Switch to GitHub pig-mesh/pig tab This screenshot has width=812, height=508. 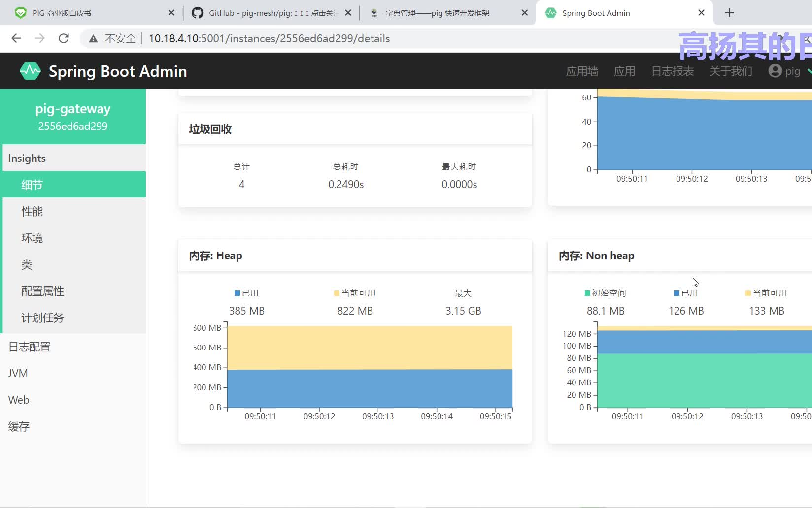270,13
